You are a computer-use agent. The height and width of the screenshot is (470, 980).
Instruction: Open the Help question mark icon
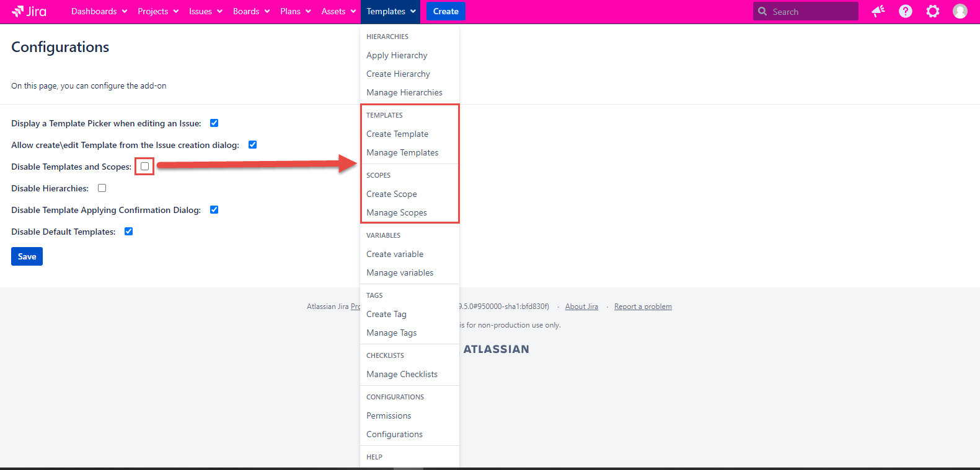coord(905,11)
